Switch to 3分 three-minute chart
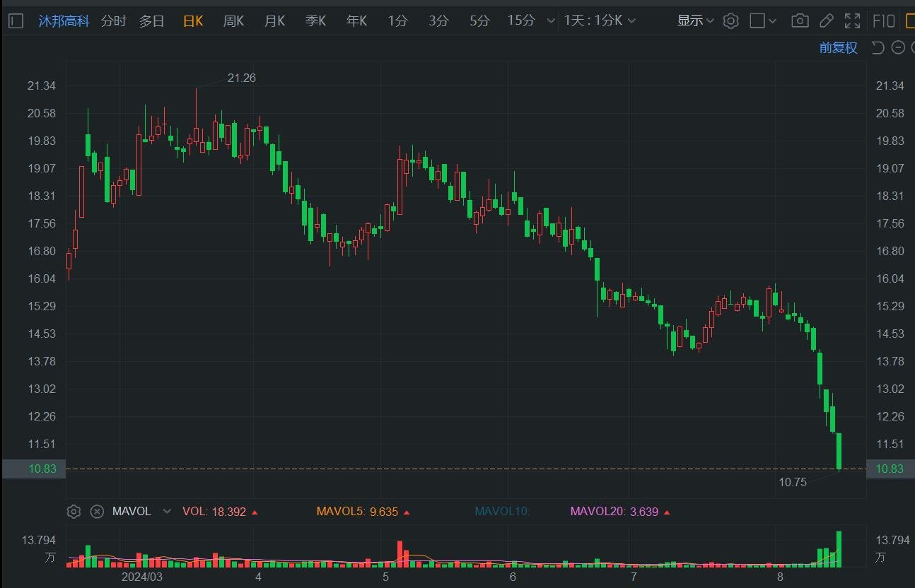Screen dimensions: 915x588 [438, 21]
